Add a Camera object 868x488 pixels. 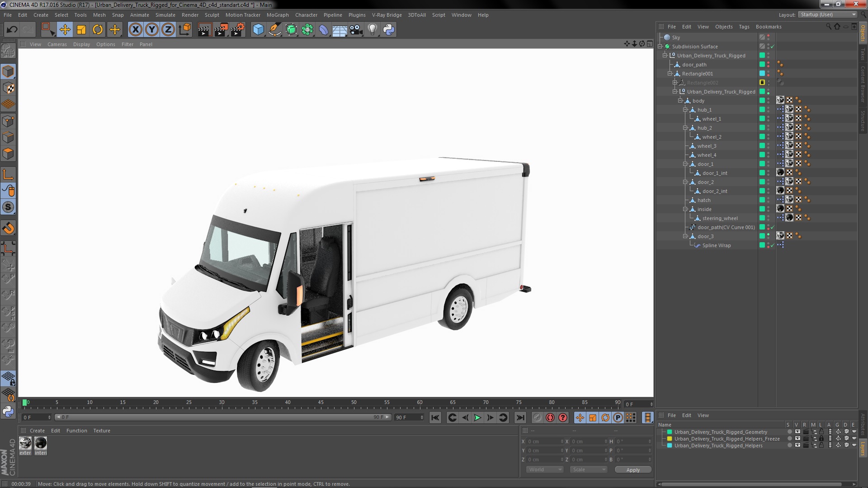pos(356,30)
